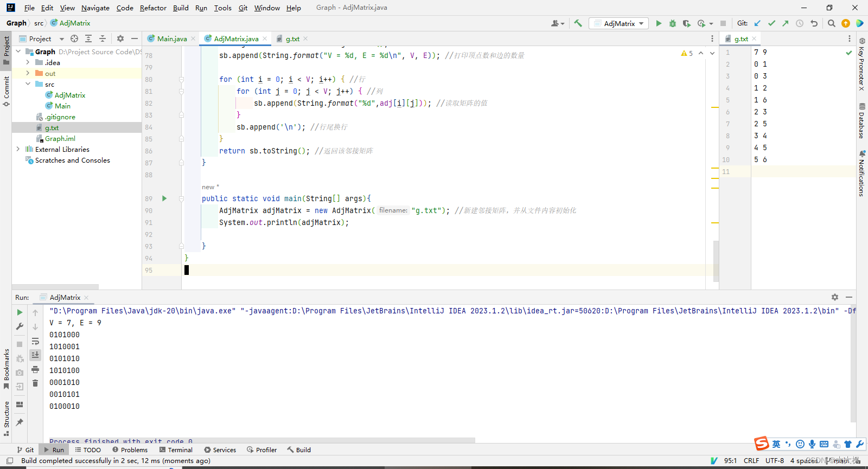The height and width of the screenshot is (469, 868).
Task: Switch to g.txt tab in left editor
Action: [292, 38]
